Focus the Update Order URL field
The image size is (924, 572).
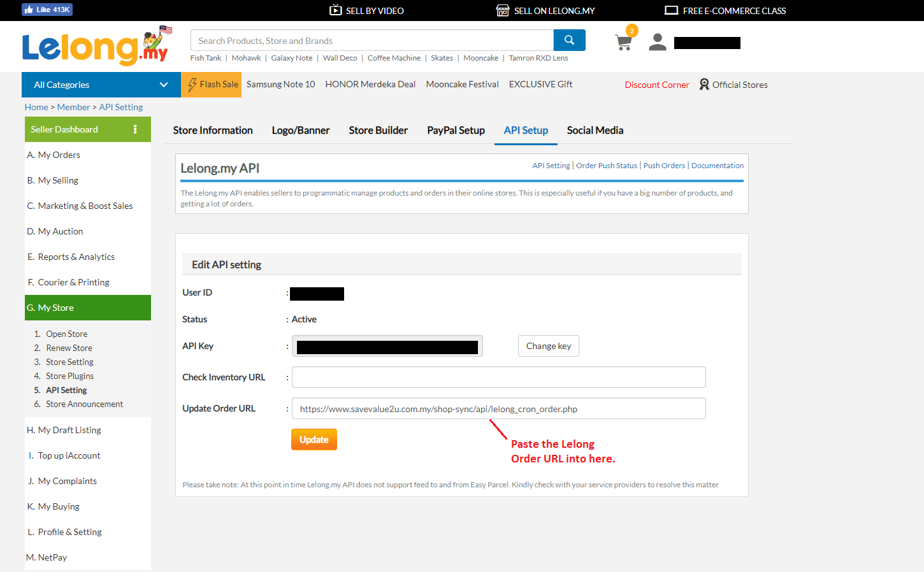498,408
